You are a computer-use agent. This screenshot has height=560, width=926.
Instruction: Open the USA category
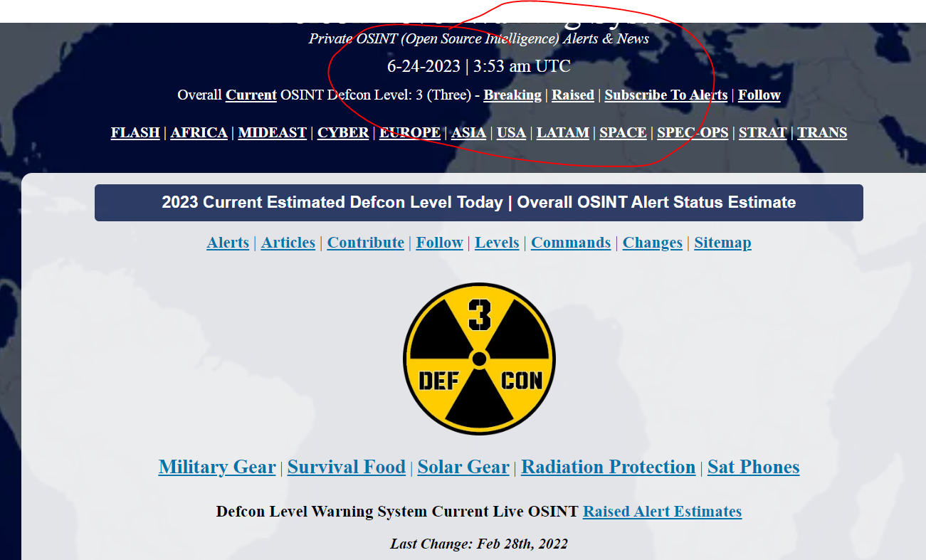click(x=512, y=132)
